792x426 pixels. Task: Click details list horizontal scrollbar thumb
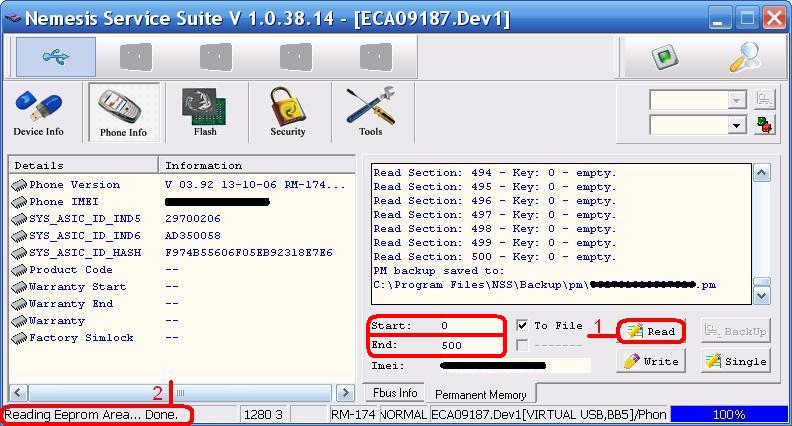(x=180, y=393)
